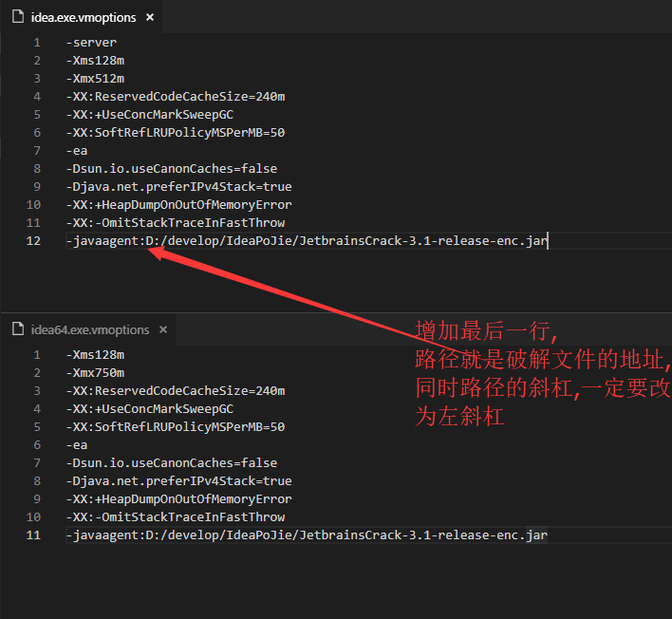Image resolution: width=672 pixels, height=619 pixels.
Task: Click the file icon on idea.exe.vmoptions tab
Action: (x=18, y=17)
